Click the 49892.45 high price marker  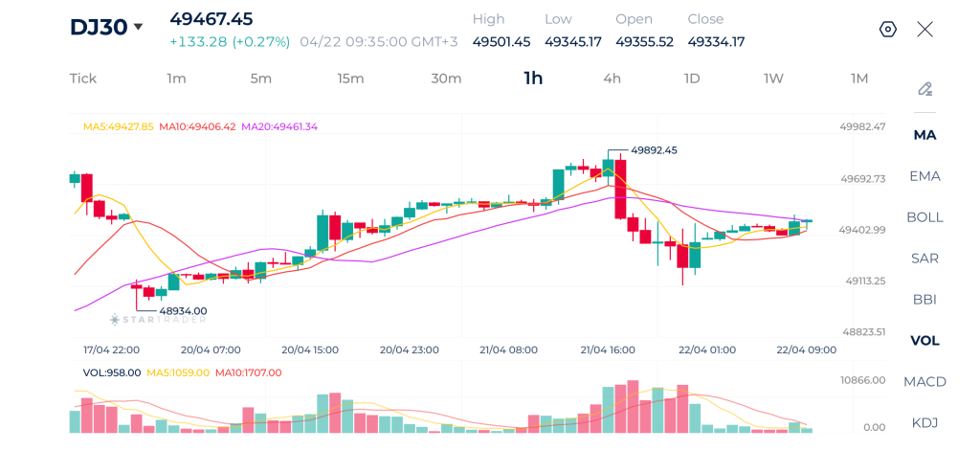click(654, 150)
